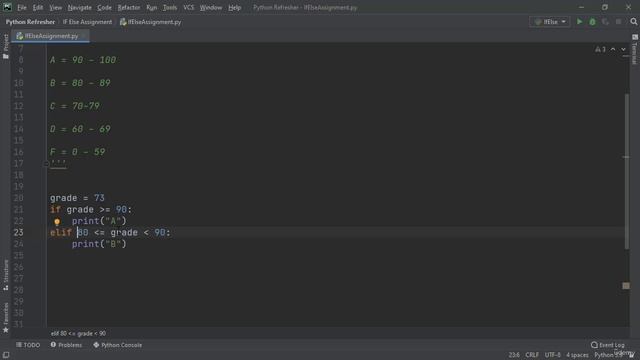Viewport: 640px width, 360px height.
Task: Run the IfElse configuration with green play
Action: pos(579,22)
